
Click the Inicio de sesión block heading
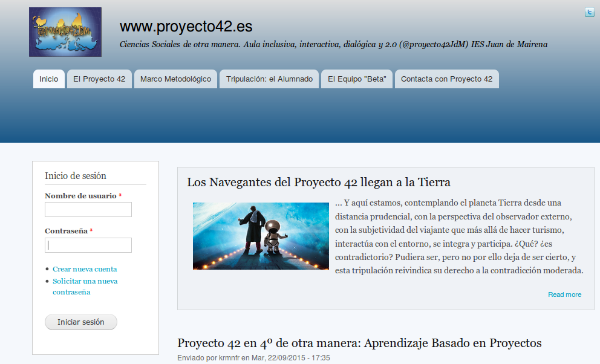click(x=76, y=176)
